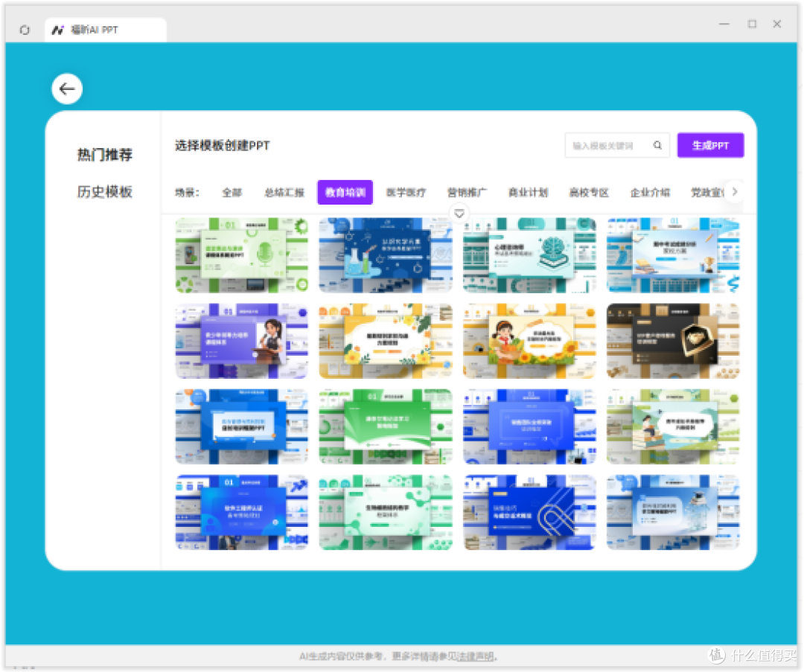Select the 总结汇报 scene tab
The height and width of the screenshot is (672, 804).
coord(284,193)
